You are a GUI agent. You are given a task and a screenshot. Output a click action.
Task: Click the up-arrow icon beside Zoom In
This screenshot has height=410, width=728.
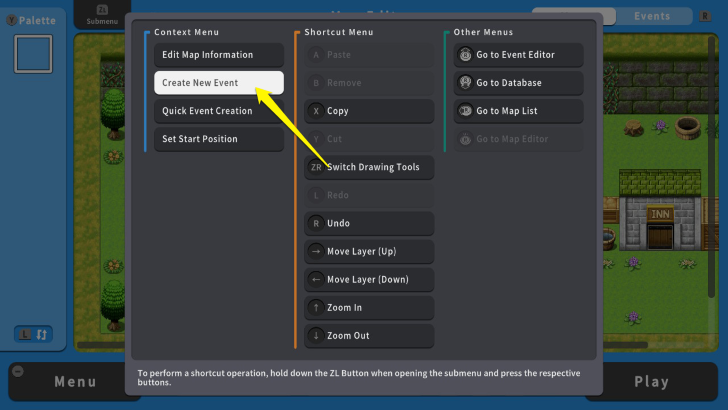pos(316,308)
